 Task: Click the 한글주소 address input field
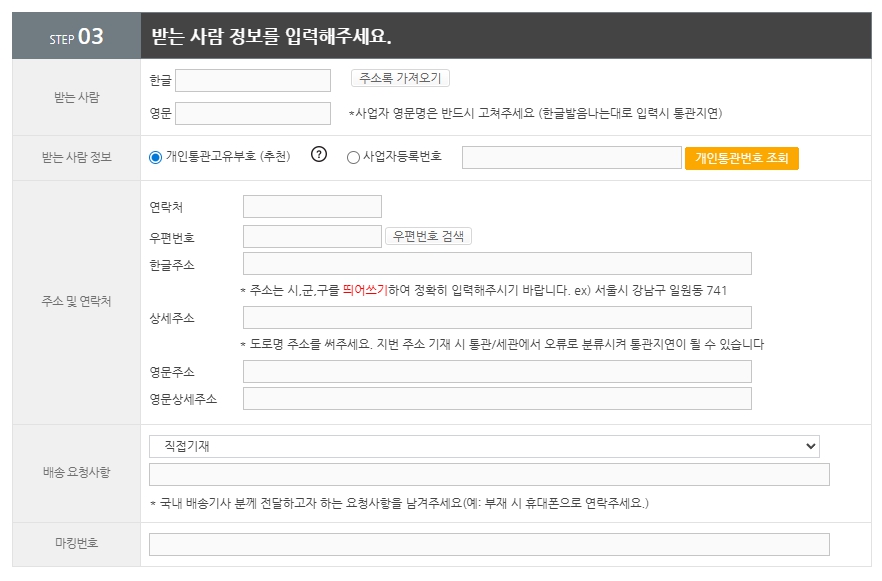point(497,264)
